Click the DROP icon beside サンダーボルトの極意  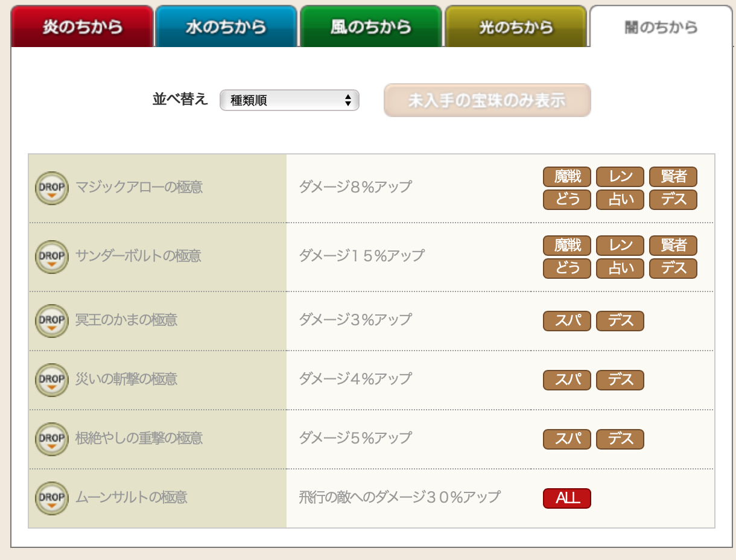51,257
